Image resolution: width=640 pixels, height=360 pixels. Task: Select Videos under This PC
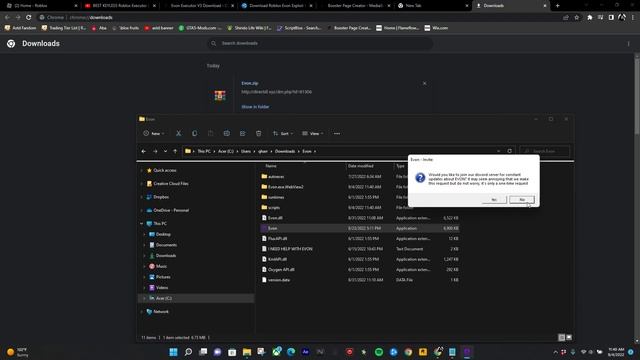click(162, 287)
